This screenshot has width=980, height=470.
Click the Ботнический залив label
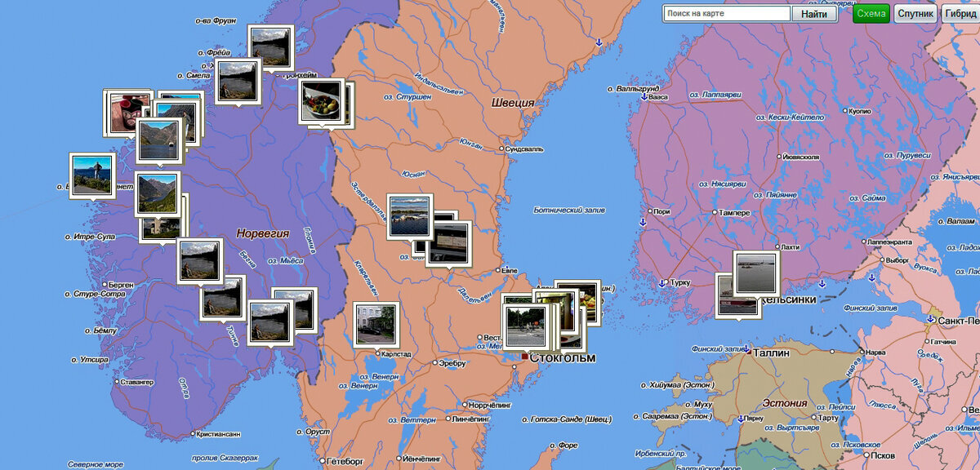[x=570, y=211]
